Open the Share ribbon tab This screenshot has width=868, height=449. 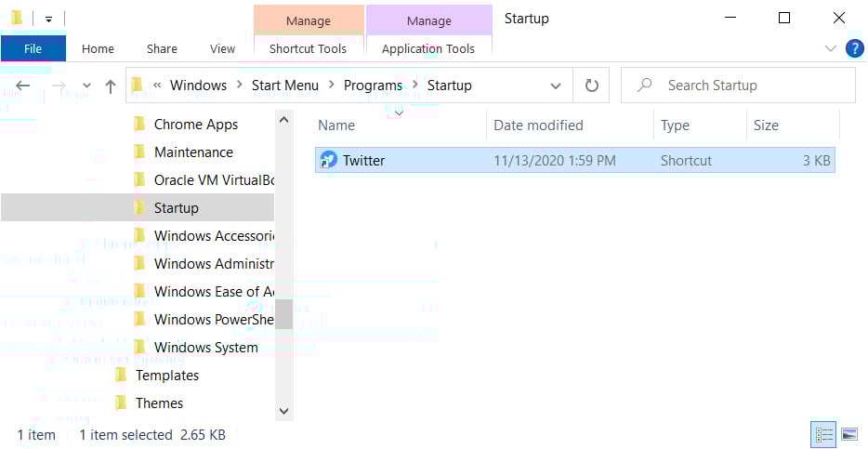(x=163, y=48)
